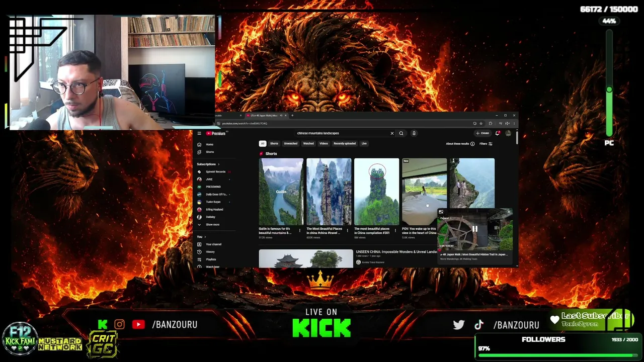Open the YouTube hamburger guide menu
Image resolution: width=644 pixels, height=362 pixels.
click(x=199, y=133)
